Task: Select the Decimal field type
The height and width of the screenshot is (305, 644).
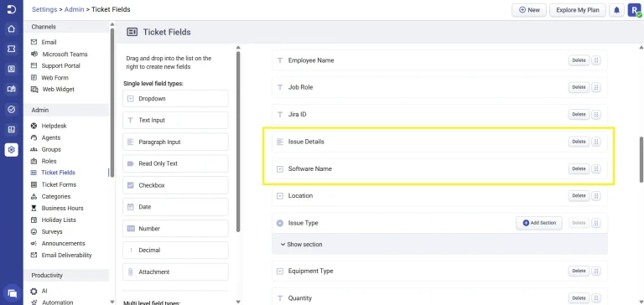Action: (175, 250)
